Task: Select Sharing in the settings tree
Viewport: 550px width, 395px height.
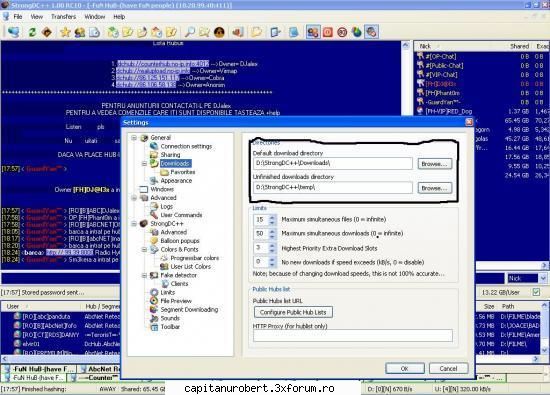Action: (x=170, y=155)
